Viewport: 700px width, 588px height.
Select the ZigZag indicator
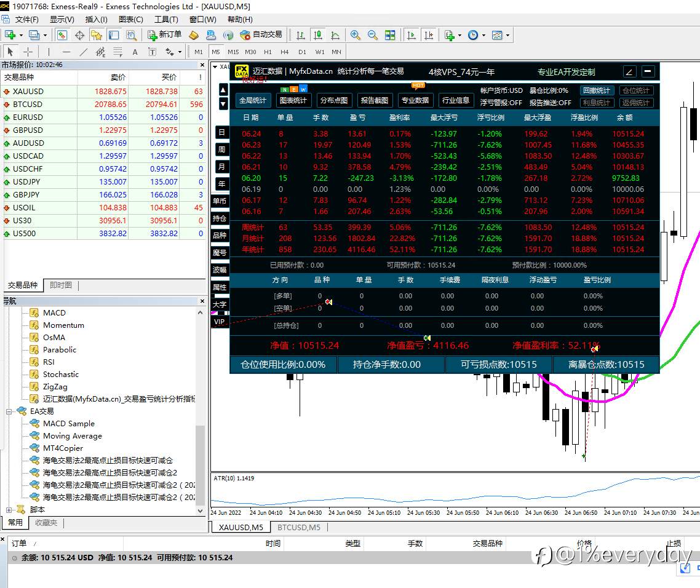(x=55, y=387)
